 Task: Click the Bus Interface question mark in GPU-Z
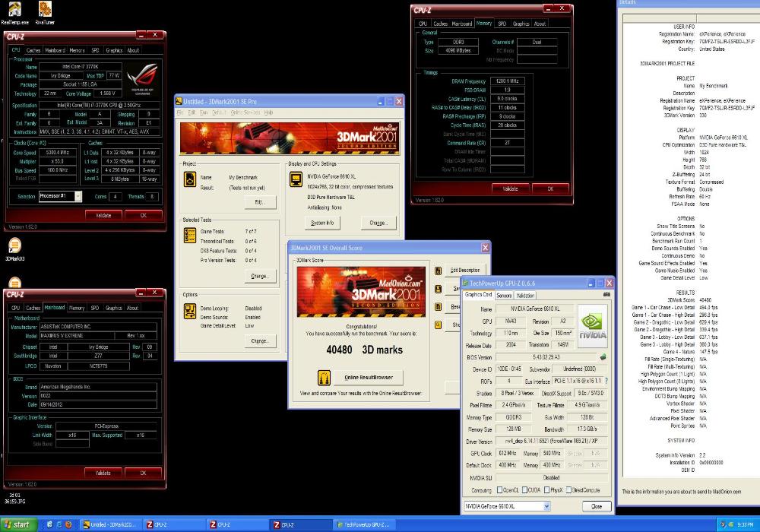606,381
